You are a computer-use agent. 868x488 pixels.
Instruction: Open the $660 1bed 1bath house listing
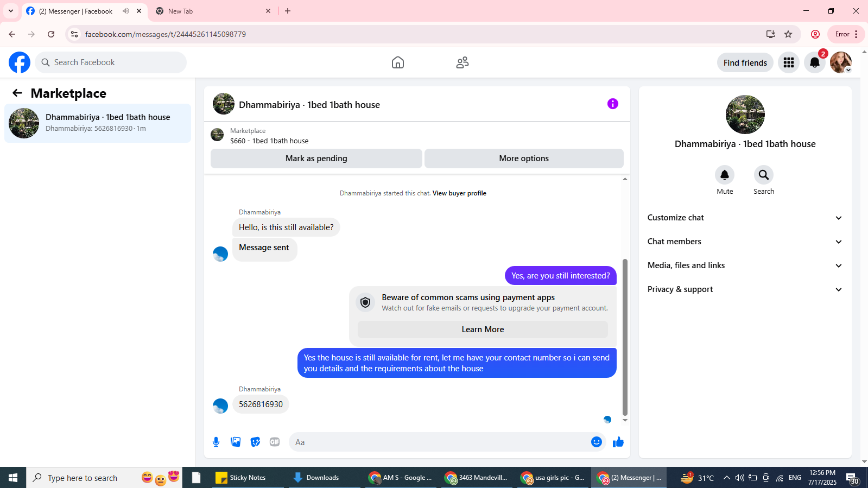(269, 141)
